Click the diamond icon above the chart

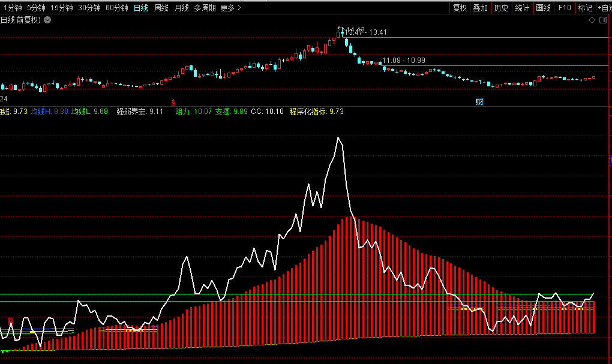[592, 20]
